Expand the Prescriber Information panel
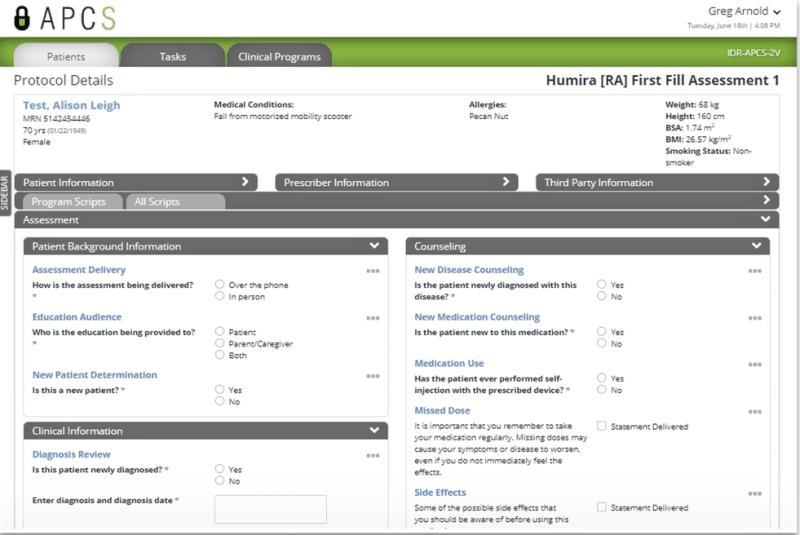This screenshot has width=800, height=535. pyautogui.click(x=506, y=182)
